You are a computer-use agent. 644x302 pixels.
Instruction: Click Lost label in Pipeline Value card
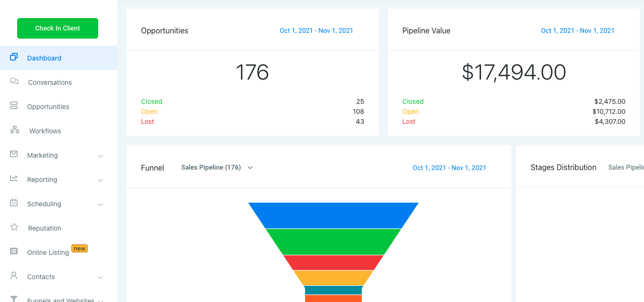pyautogui.click(x=409, y=121)
